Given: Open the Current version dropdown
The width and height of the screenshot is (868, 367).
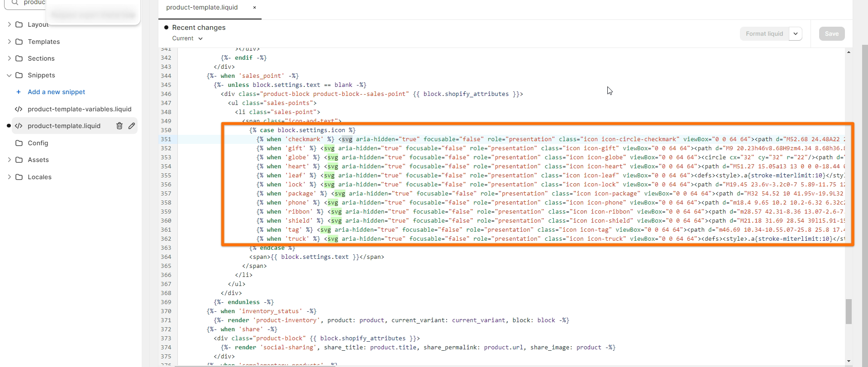Looking at the screenshot, I should tap(187, 38).
